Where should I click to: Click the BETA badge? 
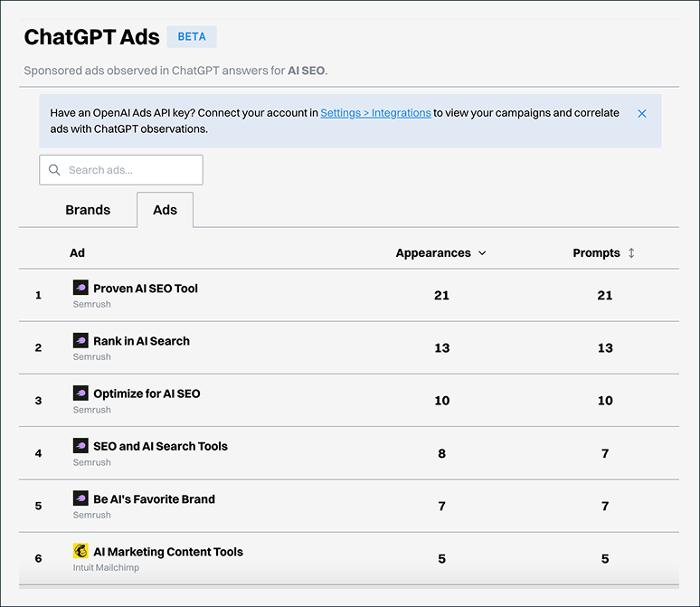click(x=192, y=36)
